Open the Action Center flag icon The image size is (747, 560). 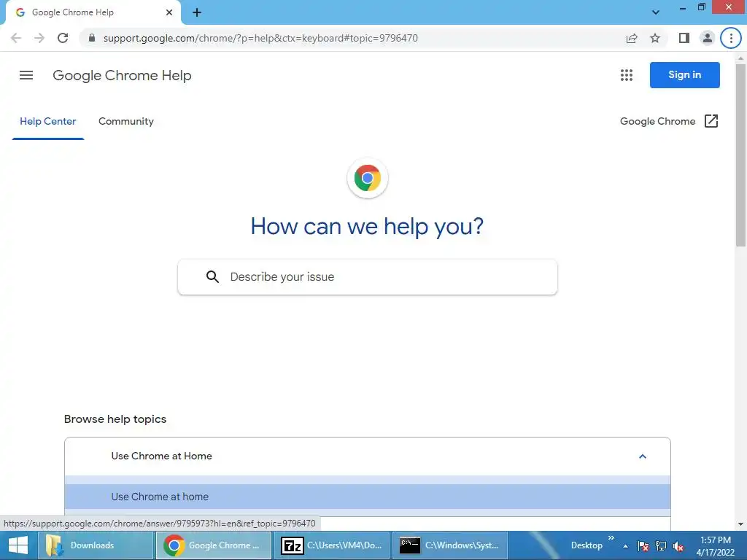643,545
